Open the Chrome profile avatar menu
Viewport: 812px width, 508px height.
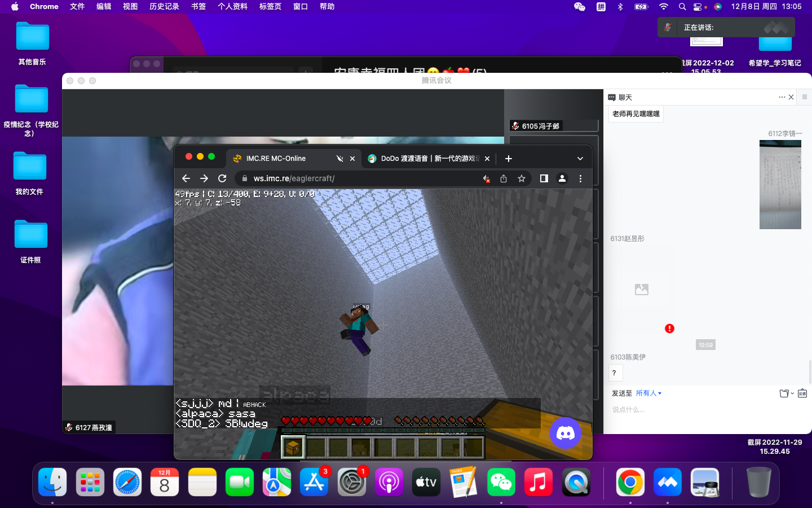tap(562, 178)
